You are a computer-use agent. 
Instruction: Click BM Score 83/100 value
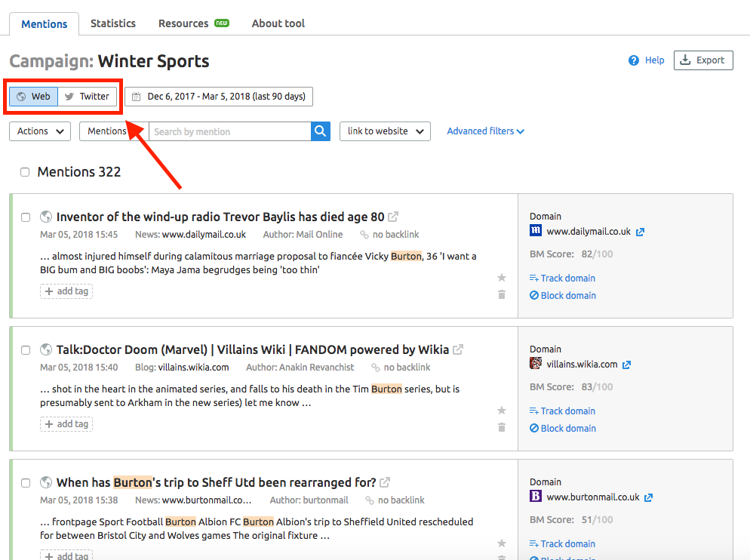(x=597, y=387)
